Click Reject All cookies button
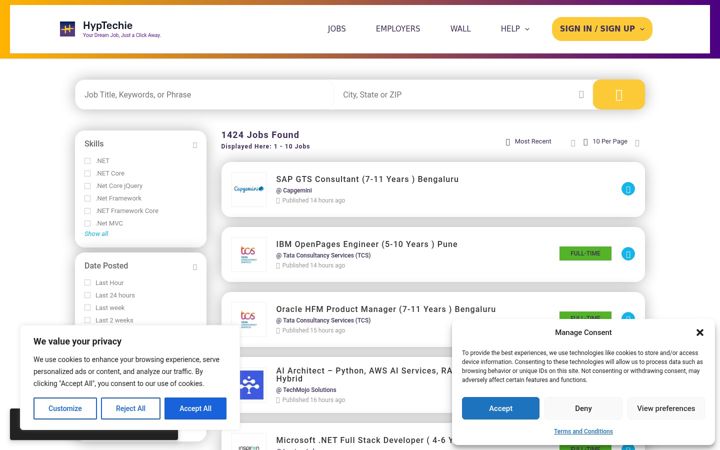Viewport: 720px width, 450px height. tap(130, 408)
